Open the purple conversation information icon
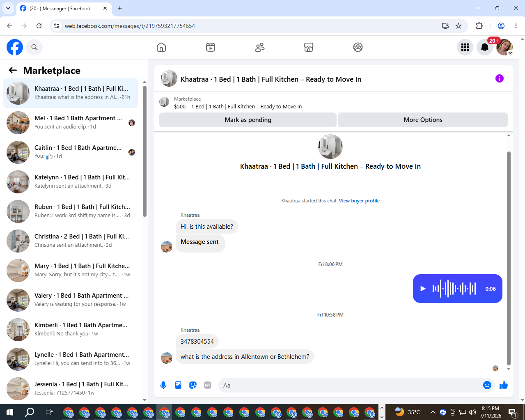The height and width of the screenshot is (420, 525). [x=500, y=78]
